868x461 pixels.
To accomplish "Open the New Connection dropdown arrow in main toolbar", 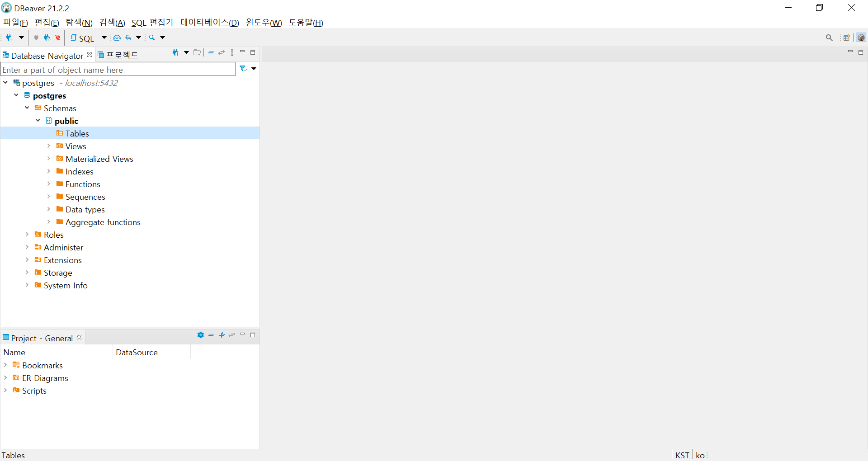I will point(21,38).
